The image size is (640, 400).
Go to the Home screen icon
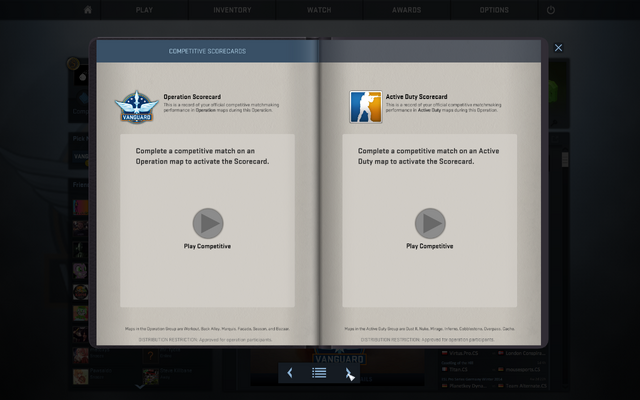click(88, 10)
